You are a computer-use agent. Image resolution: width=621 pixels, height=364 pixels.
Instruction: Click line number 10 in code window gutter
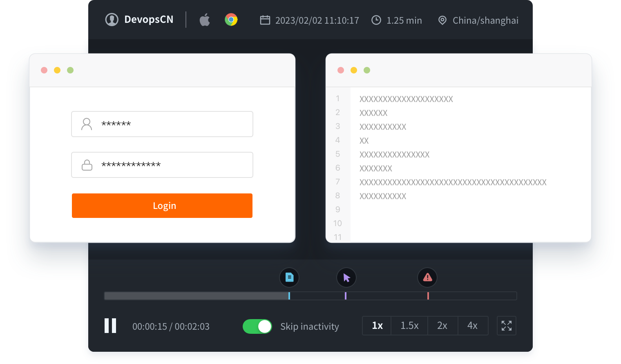click(337, 223)
